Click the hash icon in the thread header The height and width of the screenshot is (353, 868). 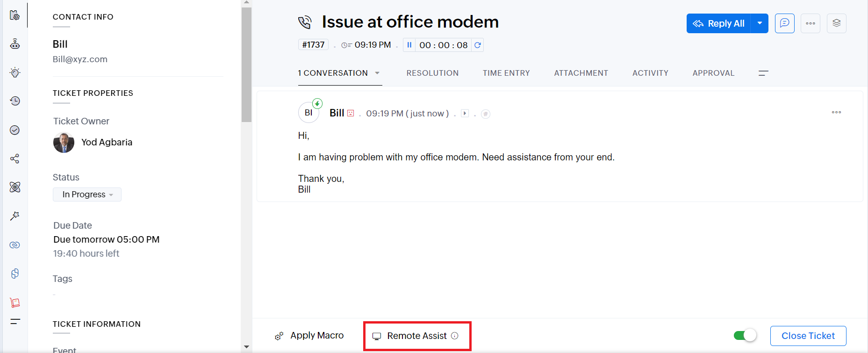coord(486,114)
